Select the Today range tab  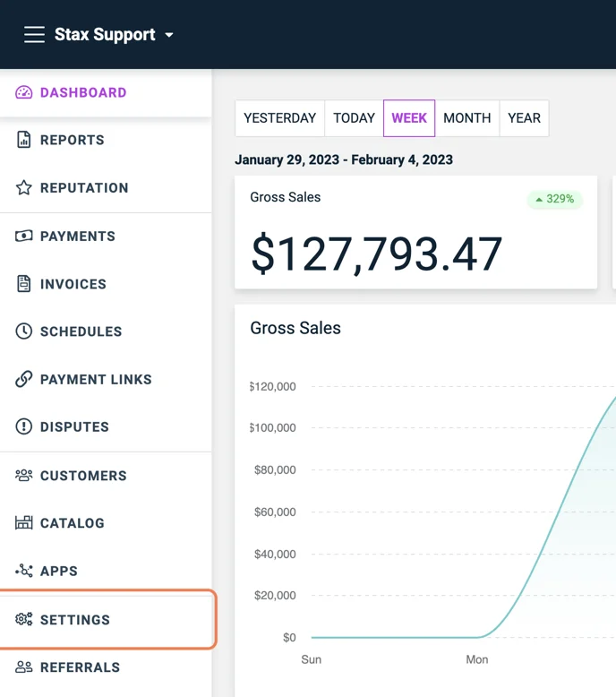[354, 118]
